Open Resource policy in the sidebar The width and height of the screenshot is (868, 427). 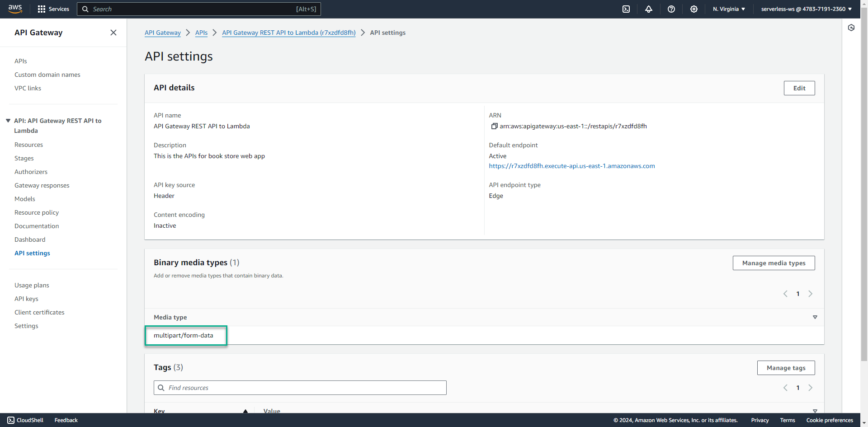click(x=37, y=212)
